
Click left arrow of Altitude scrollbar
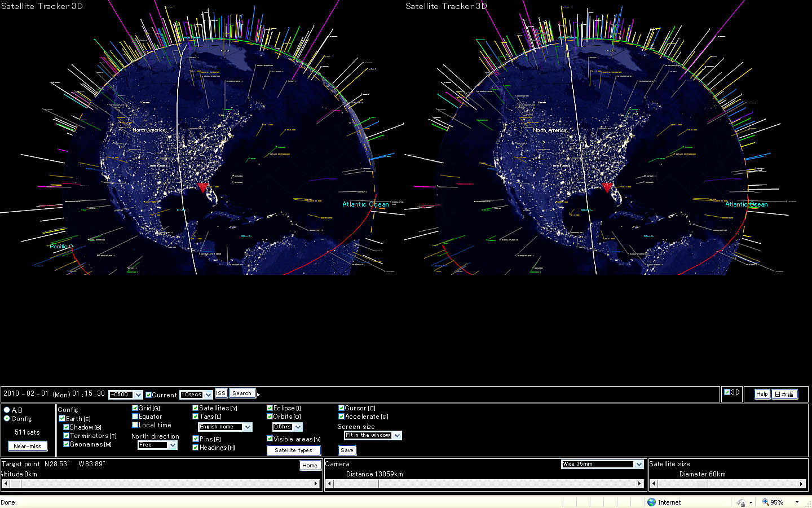pyautogui.click(x=6, y=484)
